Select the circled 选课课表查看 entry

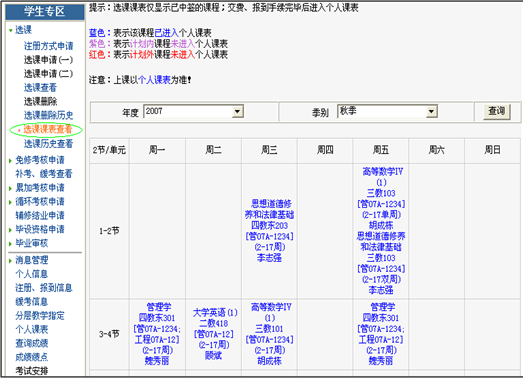click(47, 129)
